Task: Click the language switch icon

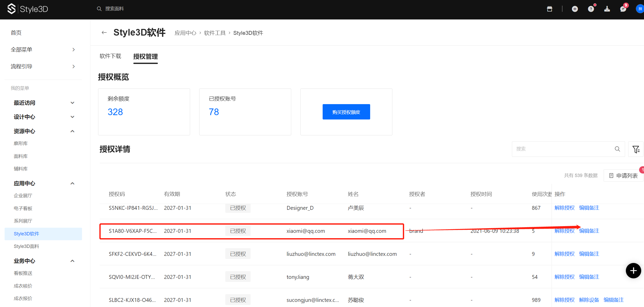Action: click(575, 9)
